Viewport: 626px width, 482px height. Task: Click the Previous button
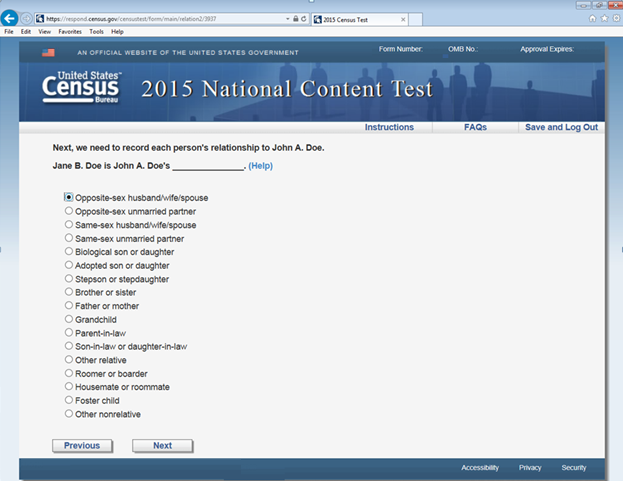pos(82,446)
